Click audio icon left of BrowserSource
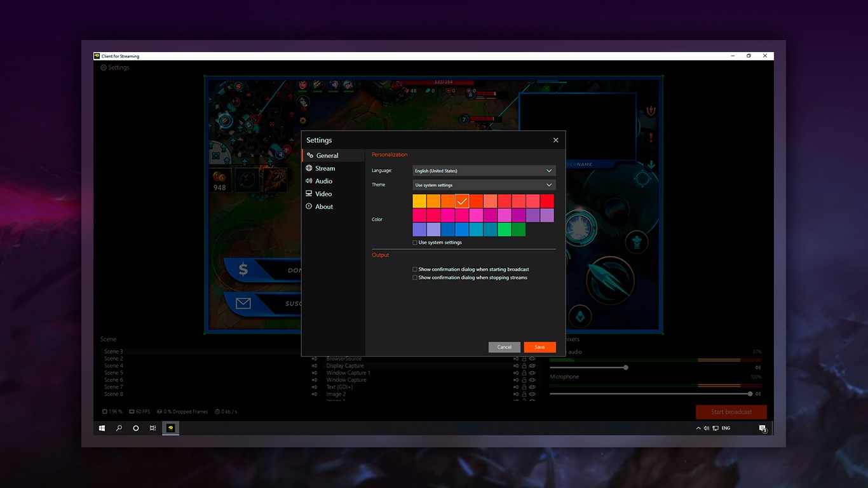This screenshot has height=488, width=868. tap(315, 359)
